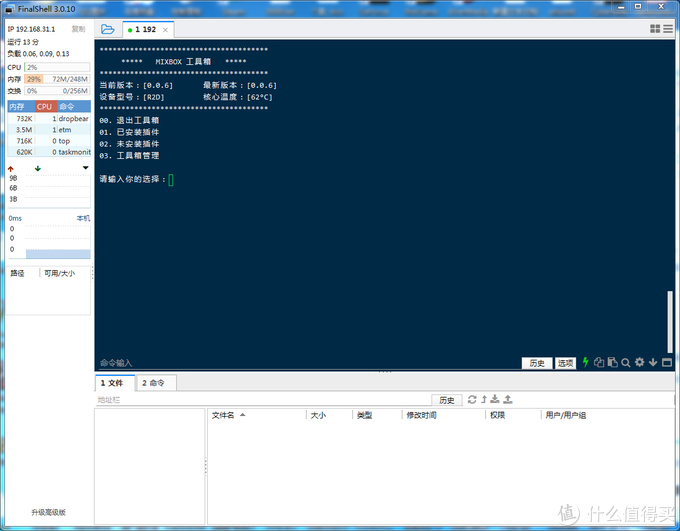Open the connection manager folder icon
680x531 pixels.
click(x=107, y=29)
